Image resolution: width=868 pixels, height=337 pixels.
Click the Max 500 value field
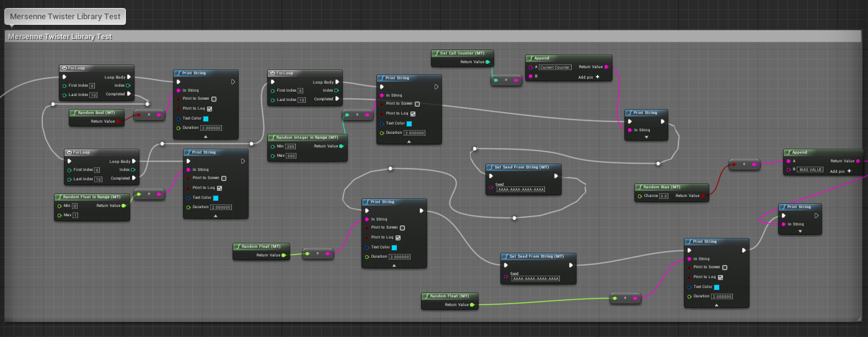291,156
